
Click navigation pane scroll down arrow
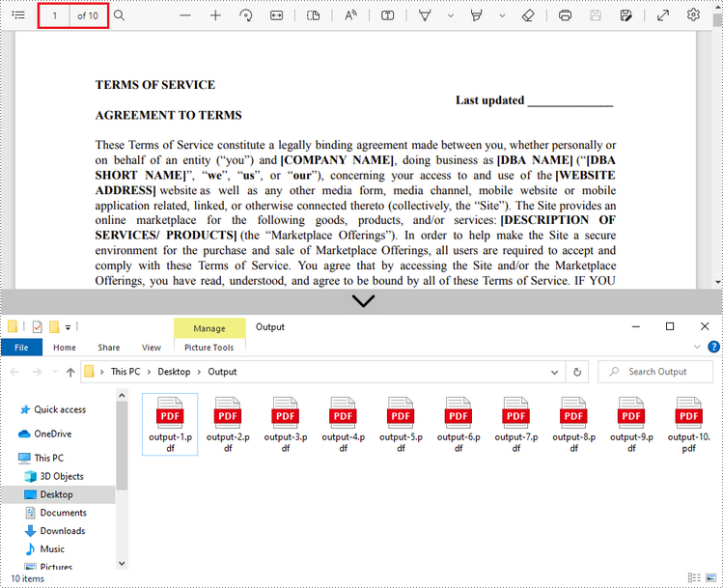[122, 563]
